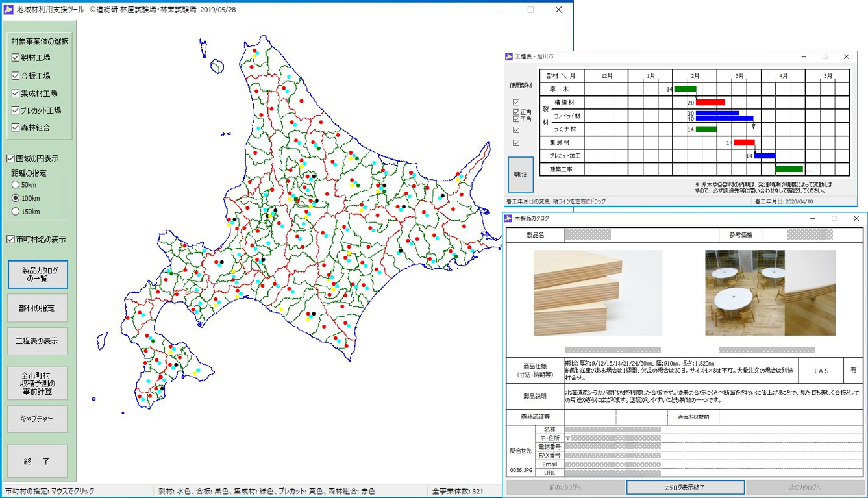Toggle the 構造材 row checkbox in 工程表
This screenshot has height=498, width=868.
click(x=516, y=103)
